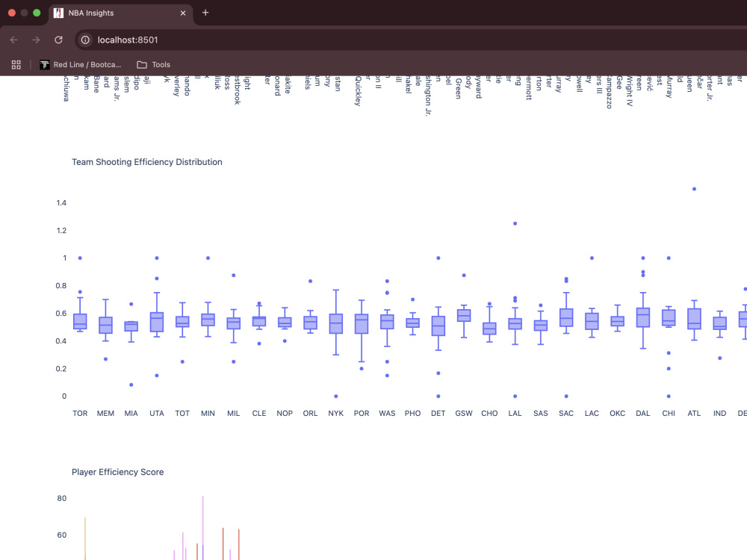Click the '1.2' y-axis tick label
The width and height of the screenshot is (747, 560).
61,231
